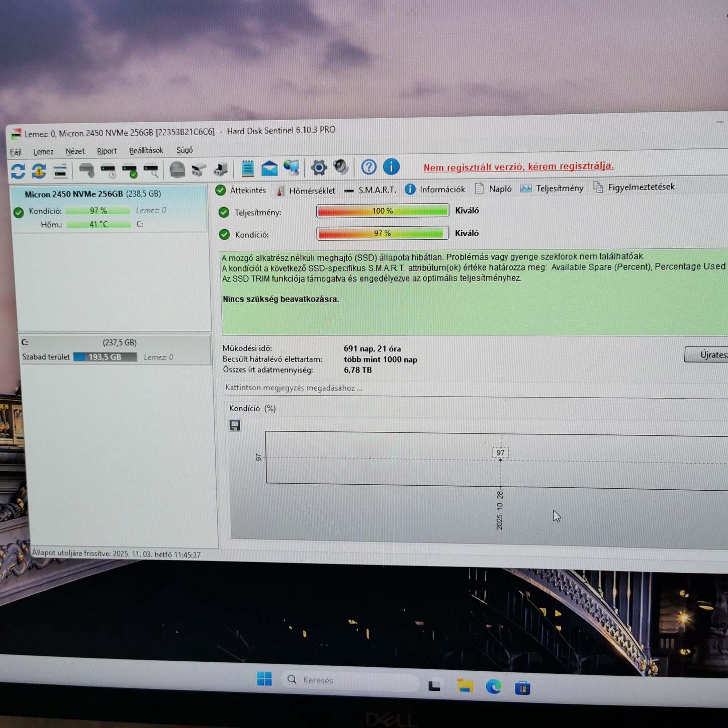728x728 pixels.
Task: Click the Kondíció 97 % bar in main panel
Action: coord(383,233)
